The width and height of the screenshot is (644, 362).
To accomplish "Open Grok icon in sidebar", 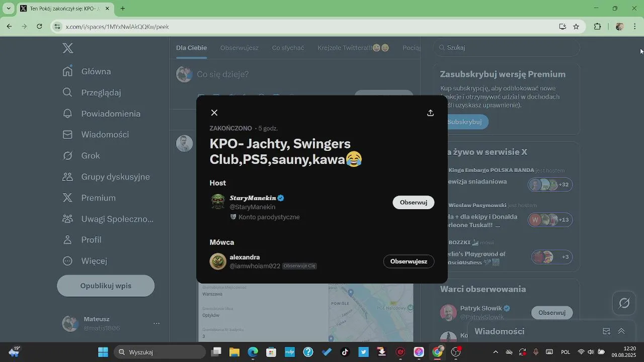I will click(68, 156).
